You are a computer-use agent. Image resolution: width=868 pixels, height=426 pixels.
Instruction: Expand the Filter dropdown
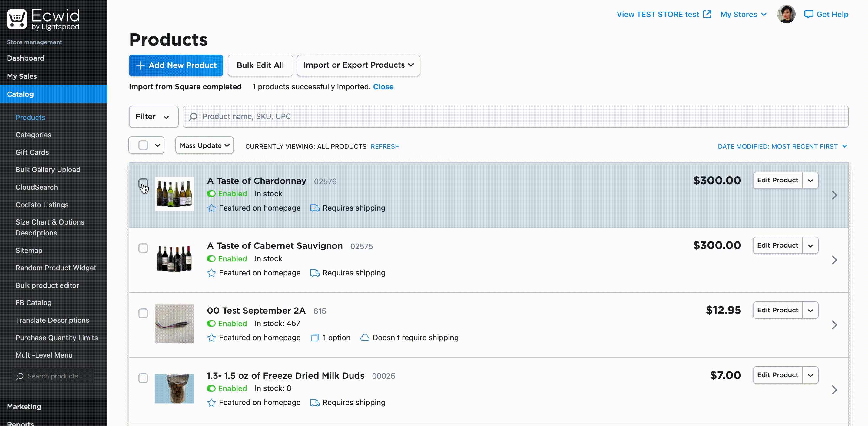point(153,116)
